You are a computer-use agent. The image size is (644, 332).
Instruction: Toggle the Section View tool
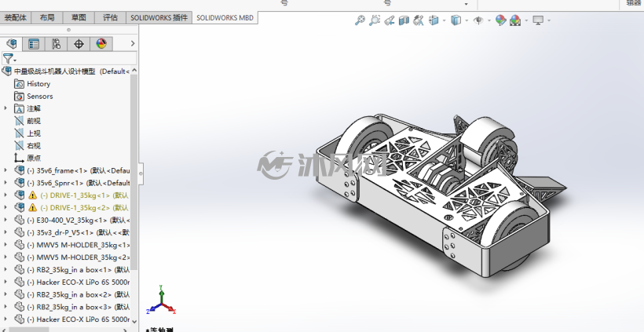(x=404, y=20)
